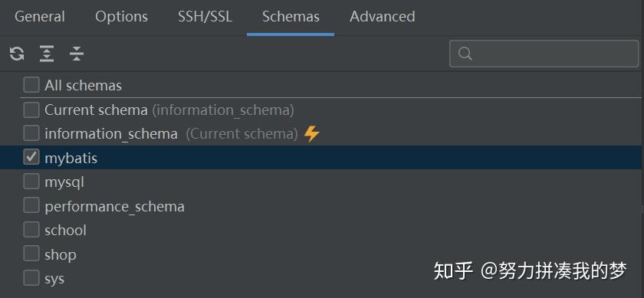The width and height of the screenshot is (644, 298).
Task: Focus the schema search field
Action: pos(544,54)
